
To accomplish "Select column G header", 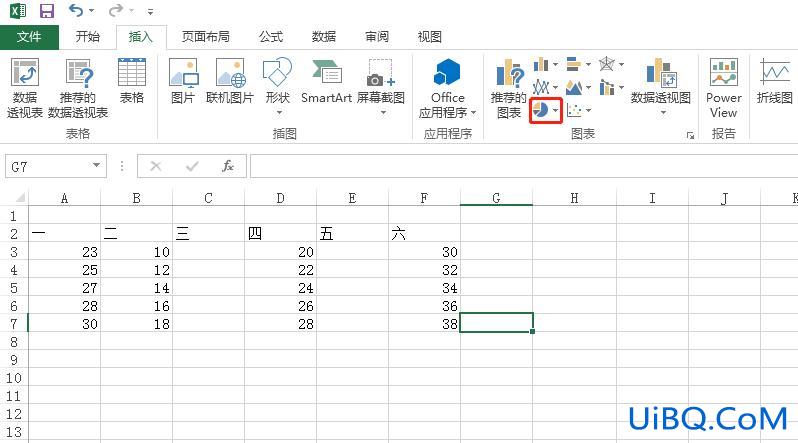I will 496,198.
